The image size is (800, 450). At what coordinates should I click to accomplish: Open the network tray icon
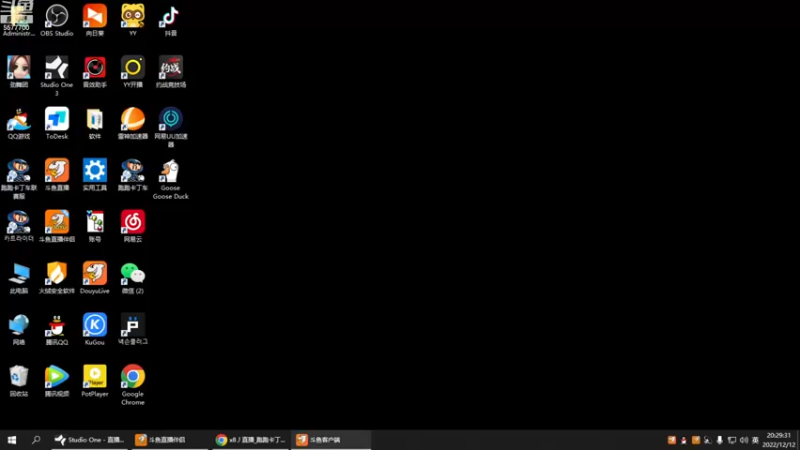click(732, 440)
